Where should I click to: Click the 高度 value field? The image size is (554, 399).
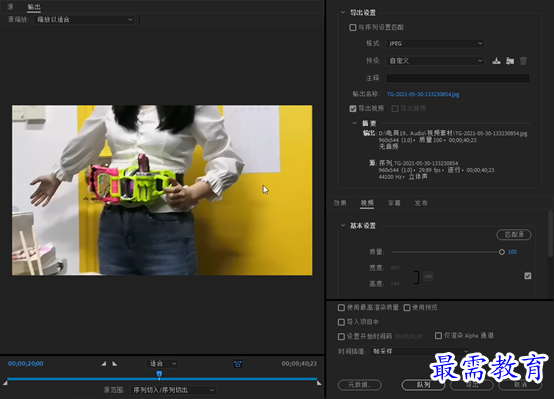pyautogui.click(x=395, y=283)
